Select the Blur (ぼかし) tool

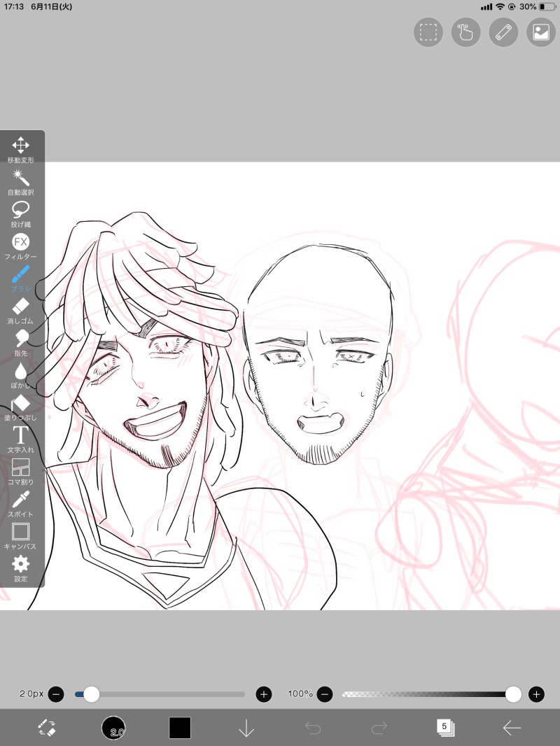(x=20, y=375)
